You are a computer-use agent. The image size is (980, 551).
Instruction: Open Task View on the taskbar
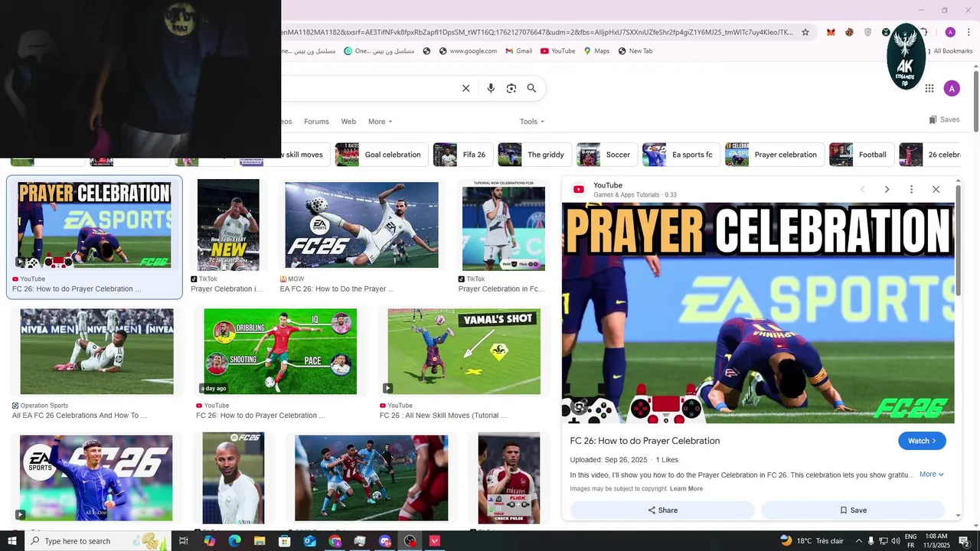point(184,541)
